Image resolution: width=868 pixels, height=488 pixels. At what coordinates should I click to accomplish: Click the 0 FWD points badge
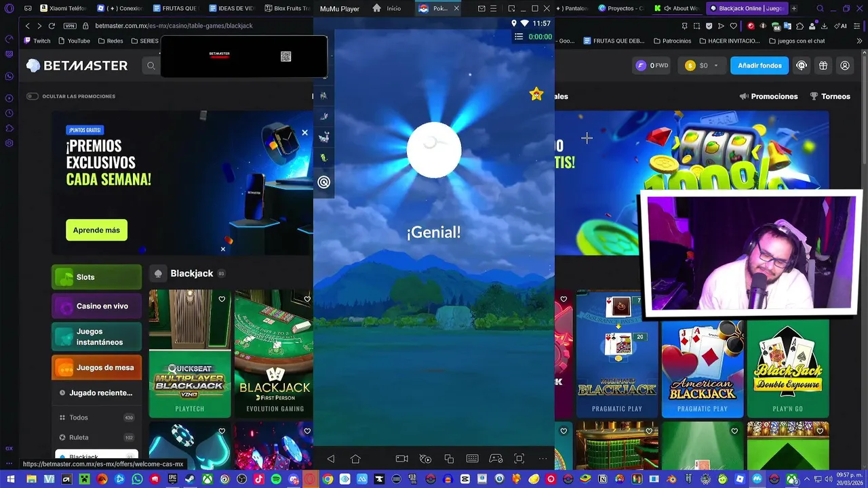tap(652, 66)
